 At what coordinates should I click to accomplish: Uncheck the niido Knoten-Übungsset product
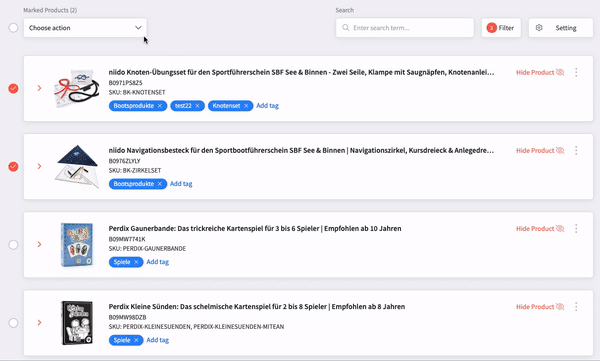(13, 88)
